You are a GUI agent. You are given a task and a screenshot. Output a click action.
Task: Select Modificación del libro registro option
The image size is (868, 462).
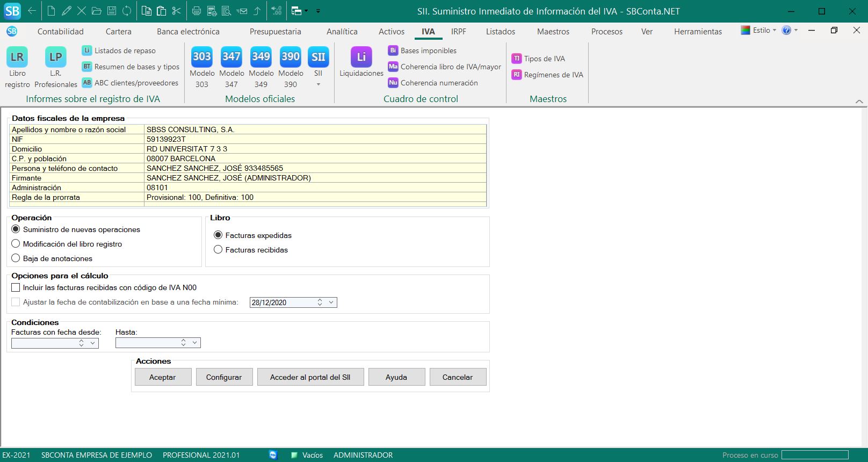coord(16,244)
